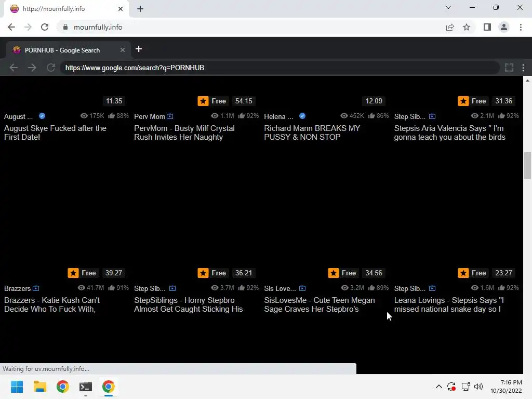Open the volume control in the tray
This screenshot has height=399, width=532.
(x=478, y=387)
